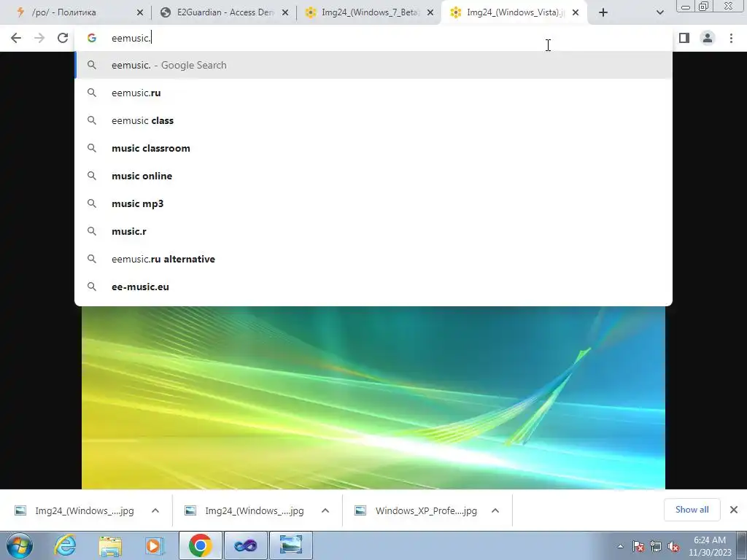Reload the current page

click(63, 38)
